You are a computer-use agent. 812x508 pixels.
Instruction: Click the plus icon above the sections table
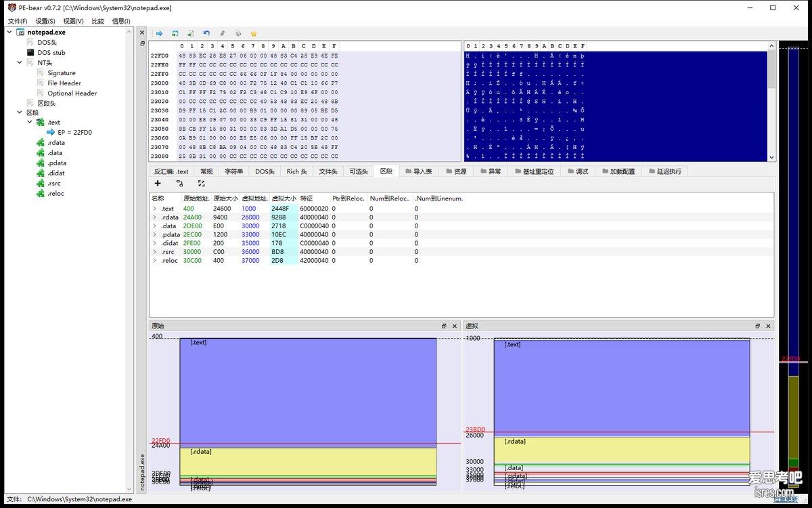click(x=158, y=184)
